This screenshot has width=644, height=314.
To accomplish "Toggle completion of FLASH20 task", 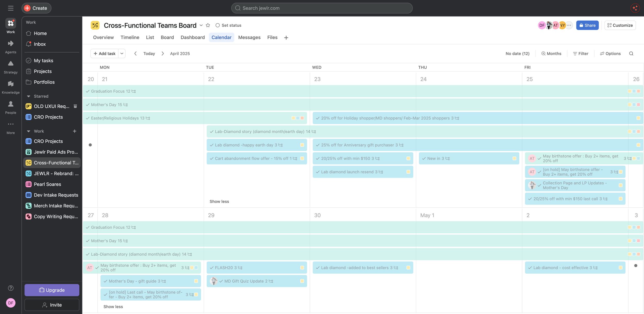I will [211, 268].
